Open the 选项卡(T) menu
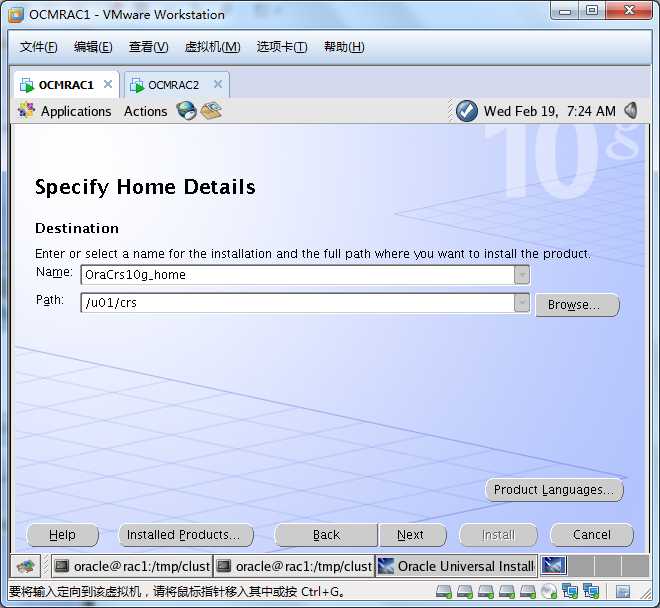Screen dimensions: 660x608 (x=282, y=46)
